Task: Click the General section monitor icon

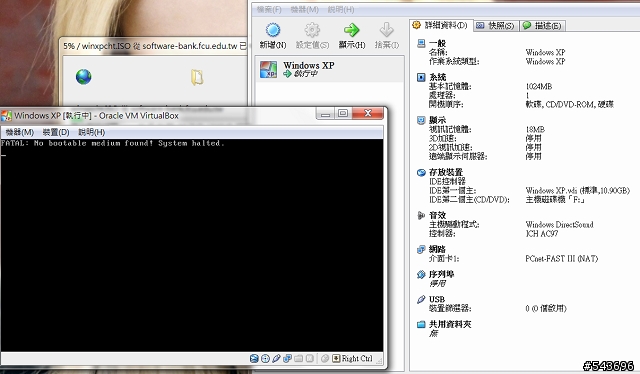Action: tap(421, 43)
